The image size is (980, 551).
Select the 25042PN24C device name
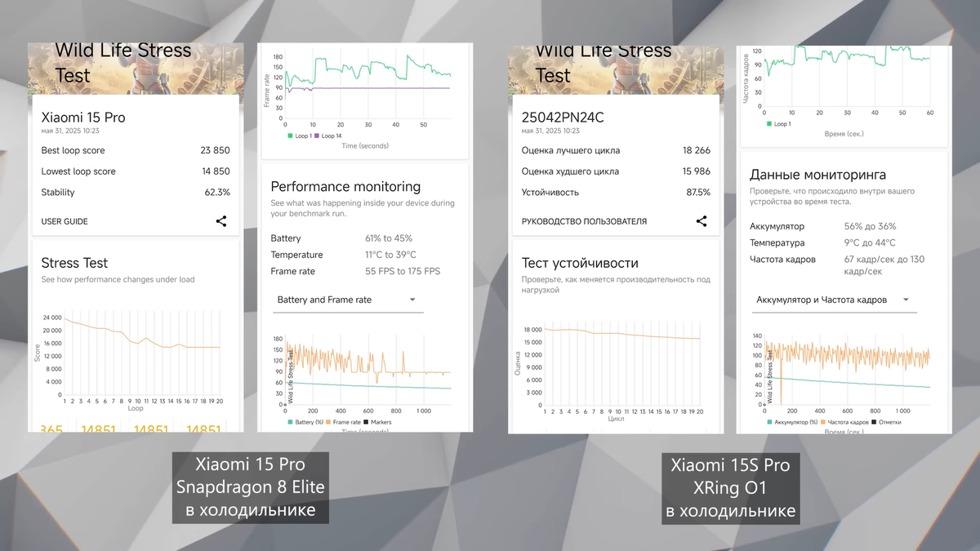(563, 118)
